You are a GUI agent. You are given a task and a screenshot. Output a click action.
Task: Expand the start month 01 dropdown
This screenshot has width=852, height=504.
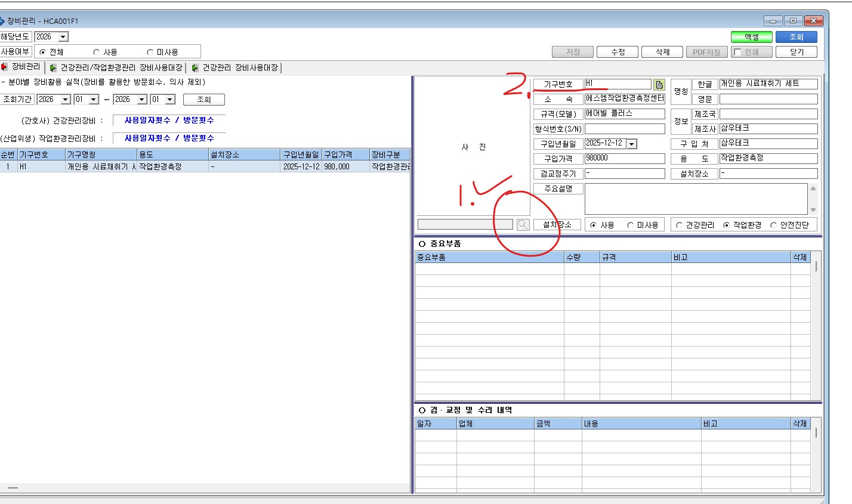(x=94, y=100)
